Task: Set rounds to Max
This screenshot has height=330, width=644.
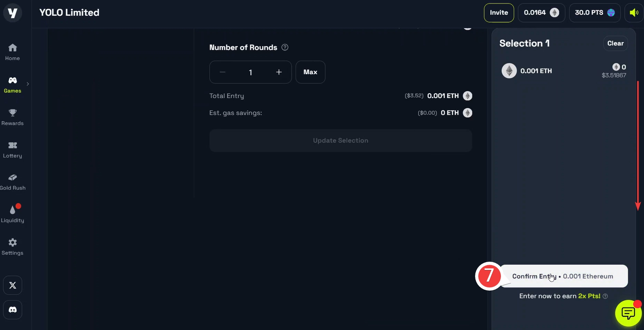Action: click(x=310, y=72)
